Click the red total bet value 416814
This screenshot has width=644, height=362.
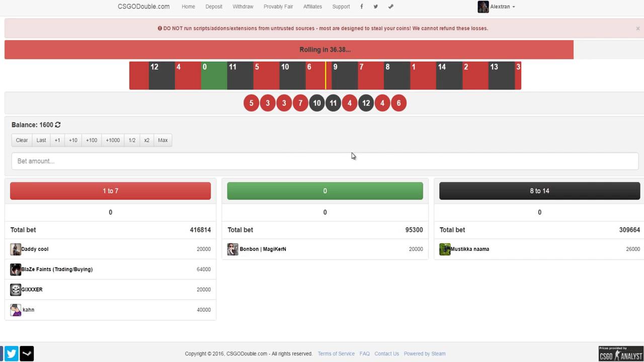(200, 230)
